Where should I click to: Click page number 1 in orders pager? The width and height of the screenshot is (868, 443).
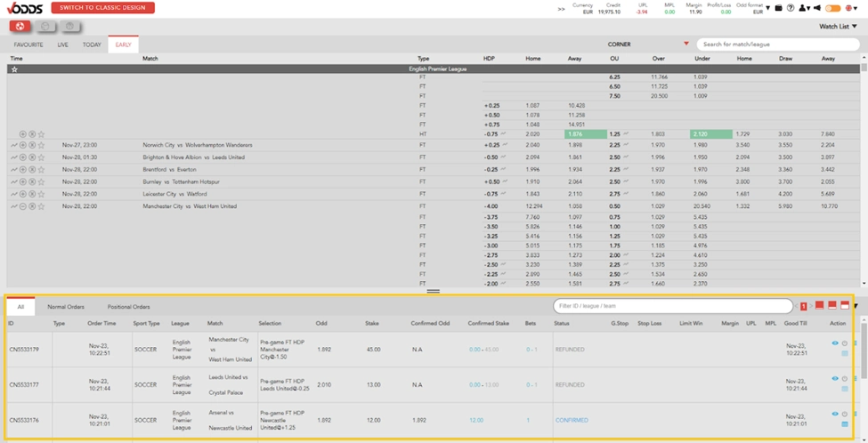804,306
